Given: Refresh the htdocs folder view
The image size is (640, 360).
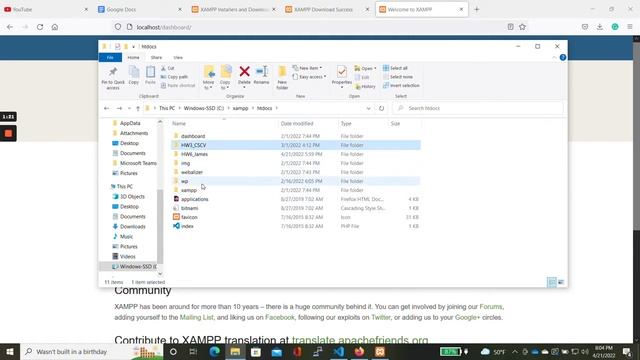Looking at the screenshot, I should [x=381, y=108].
